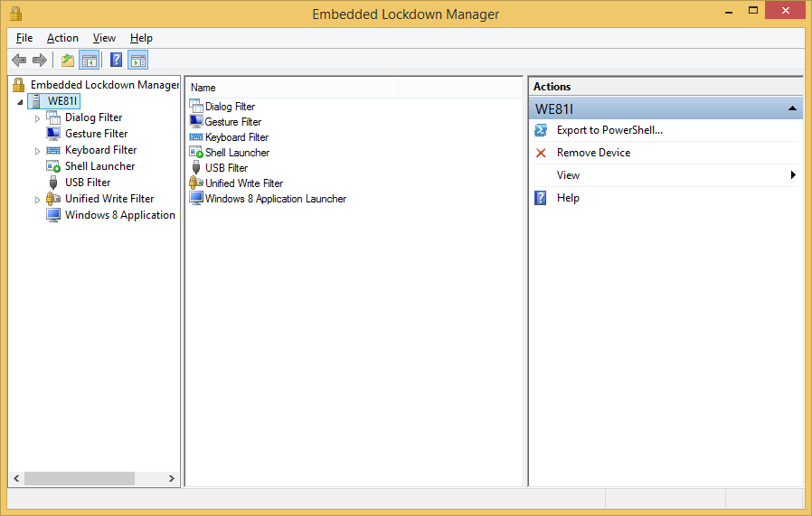Viewport: 812px width, 516px height.
Task: Select 'Dialog Filter' text in the Name list
Action: [230, 107]
